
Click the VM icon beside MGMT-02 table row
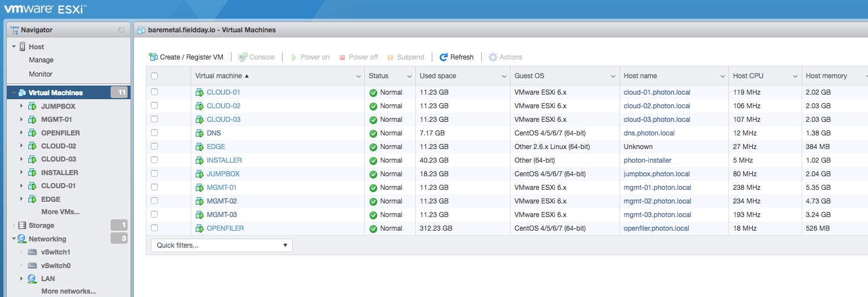[200, 201]
